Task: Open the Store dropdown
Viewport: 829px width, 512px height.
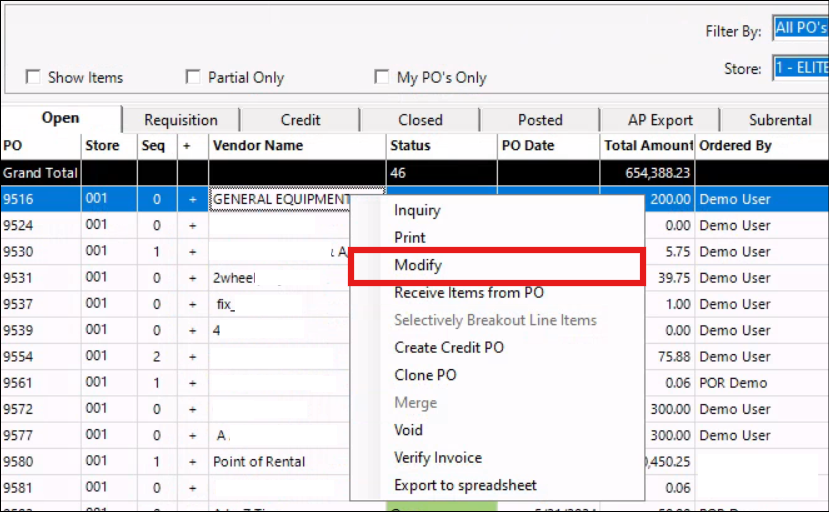Action: pos(799,68)
